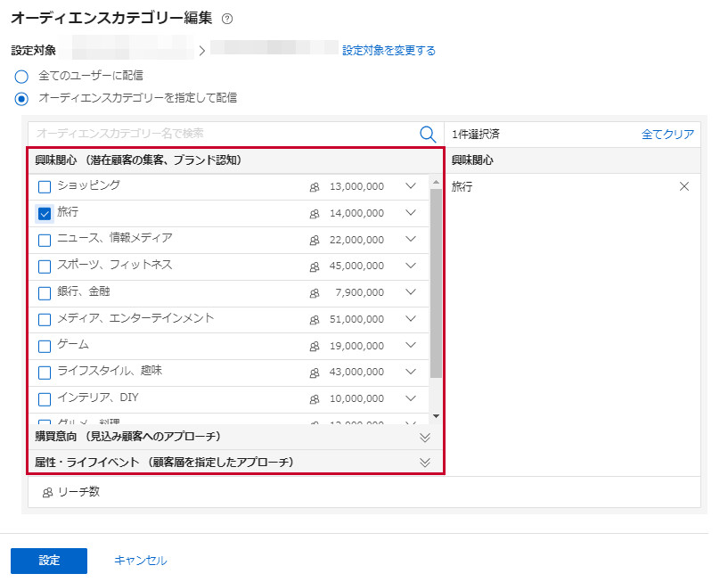Uncheck the 旅行 checkbox
Screen dimensions: 728x582
(x=45, y=213)
